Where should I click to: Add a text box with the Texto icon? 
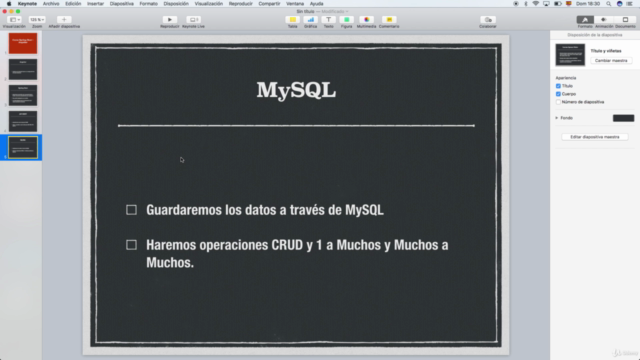(329, 20)
